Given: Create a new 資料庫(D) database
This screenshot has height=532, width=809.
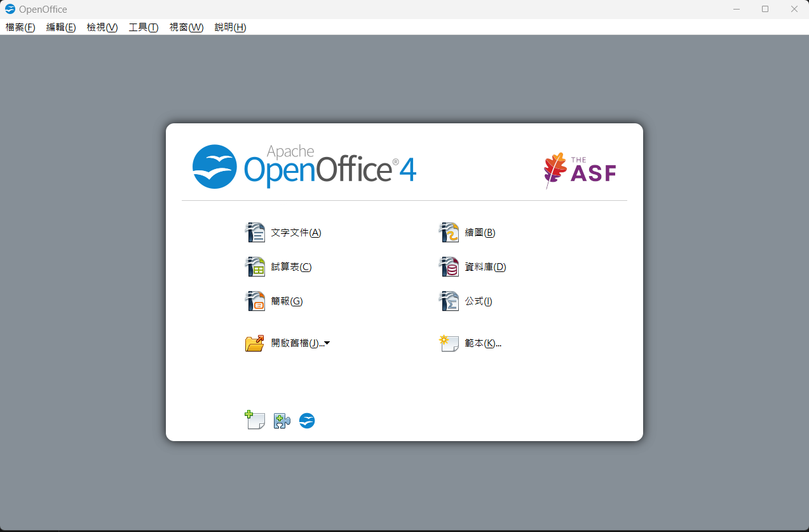Looking at the screenshot, I should click(x=486, y=267).
